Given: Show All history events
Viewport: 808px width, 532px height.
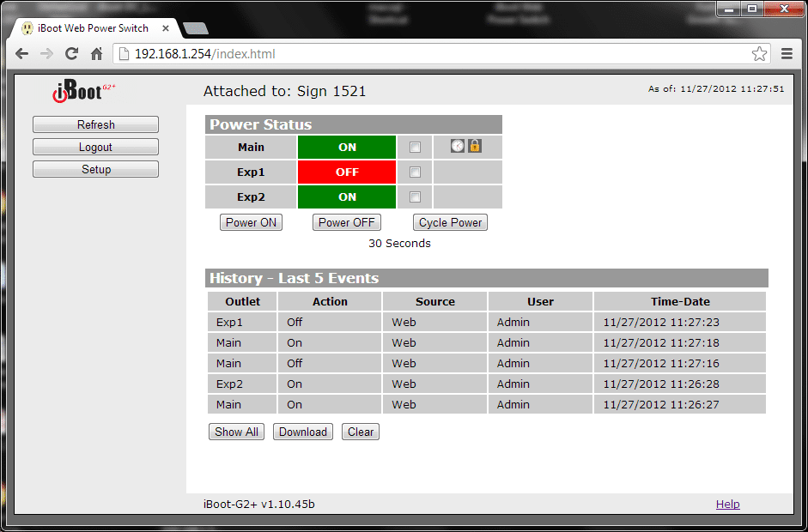Looking at the screenshot, I should tap(236, 432).
